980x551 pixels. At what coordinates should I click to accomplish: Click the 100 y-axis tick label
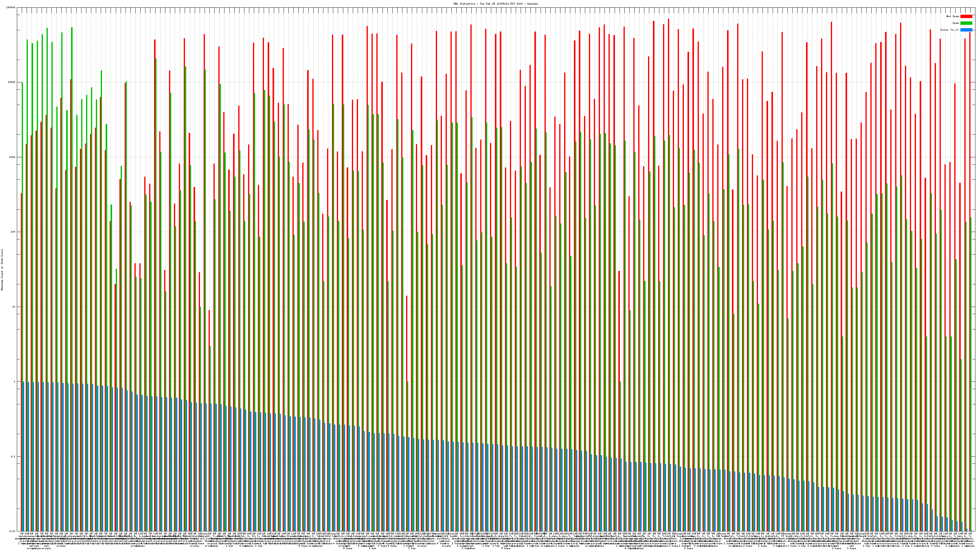13,232
